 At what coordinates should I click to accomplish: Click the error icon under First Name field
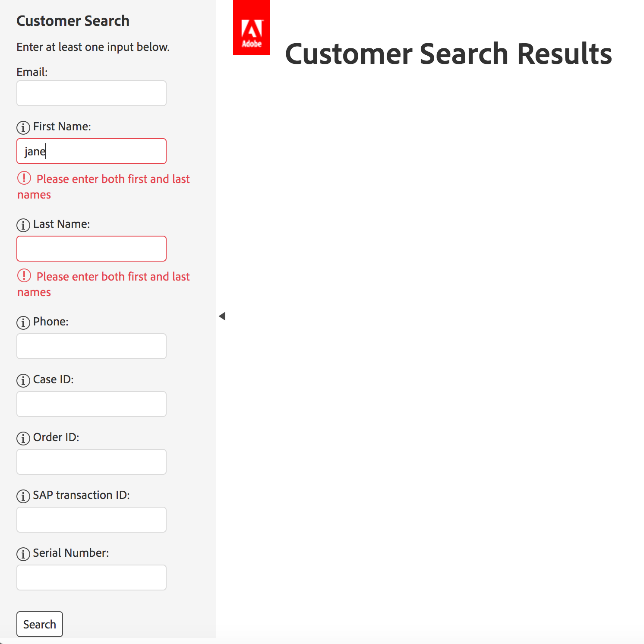coord(24,178)
